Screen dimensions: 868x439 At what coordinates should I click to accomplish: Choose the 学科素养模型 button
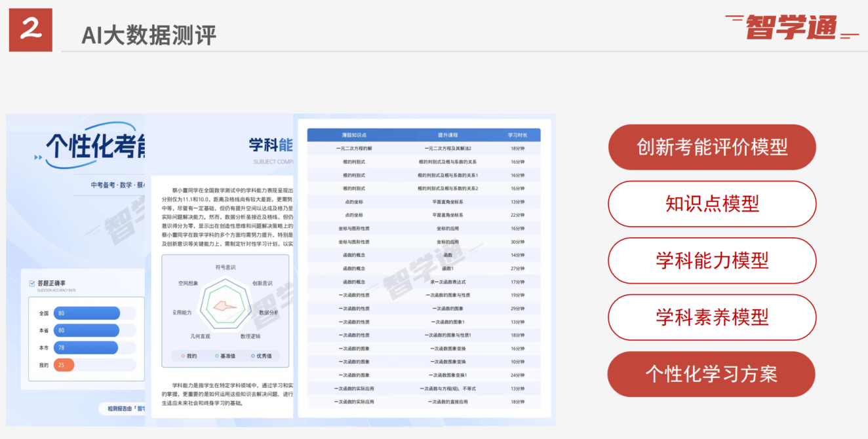coord(712,317)
